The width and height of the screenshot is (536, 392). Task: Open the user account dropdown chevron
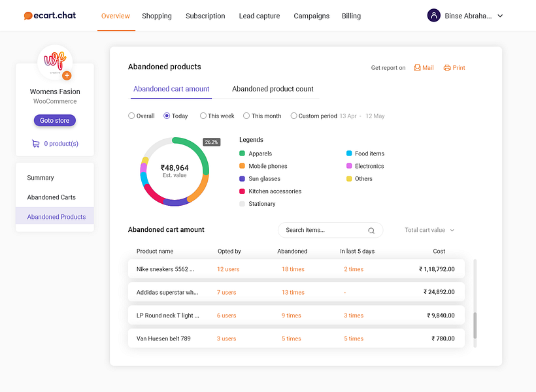coord(500,16)
